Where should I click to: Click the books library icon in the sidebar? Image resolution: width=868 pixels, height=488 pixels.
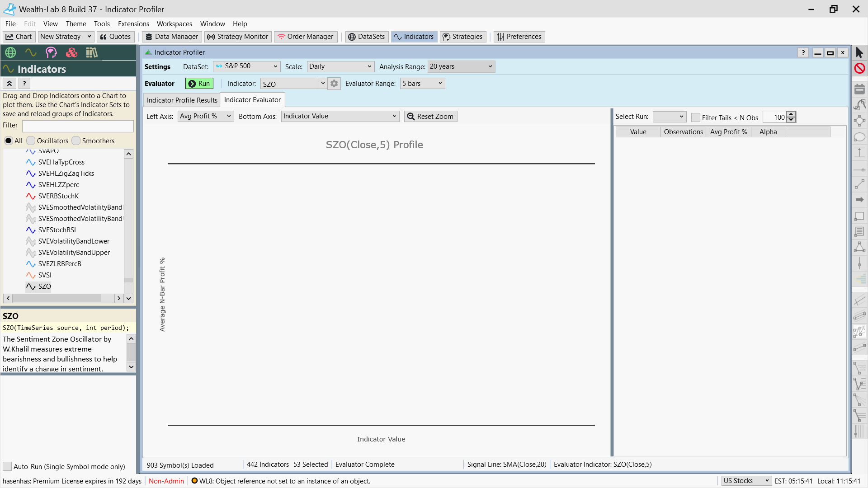[92, 52]
